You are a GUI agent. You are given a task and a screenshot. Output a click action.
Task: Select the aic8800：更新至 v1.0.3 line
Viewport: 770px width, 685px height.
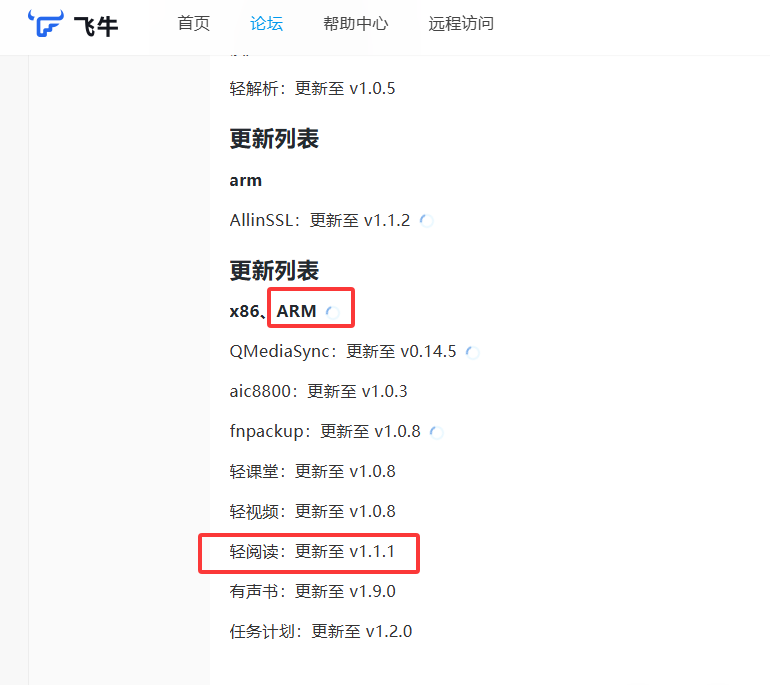(x=318, y=391)
